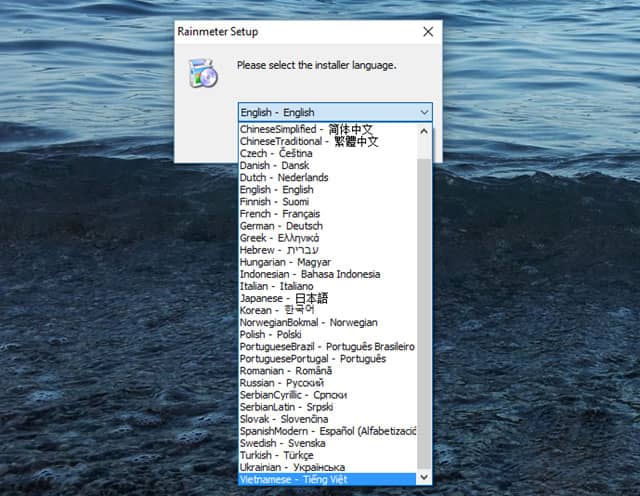Select SpanishModern language option
The width and height of the screenshot is (640, 496).
pyautogui.click(x=327, y=431)
